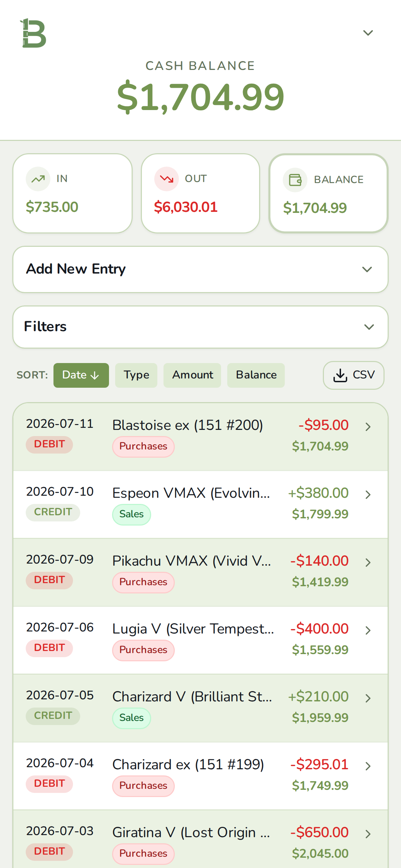401x868 pixels.
Task: Click the BALANCE wallet icon
Action: 295,180
